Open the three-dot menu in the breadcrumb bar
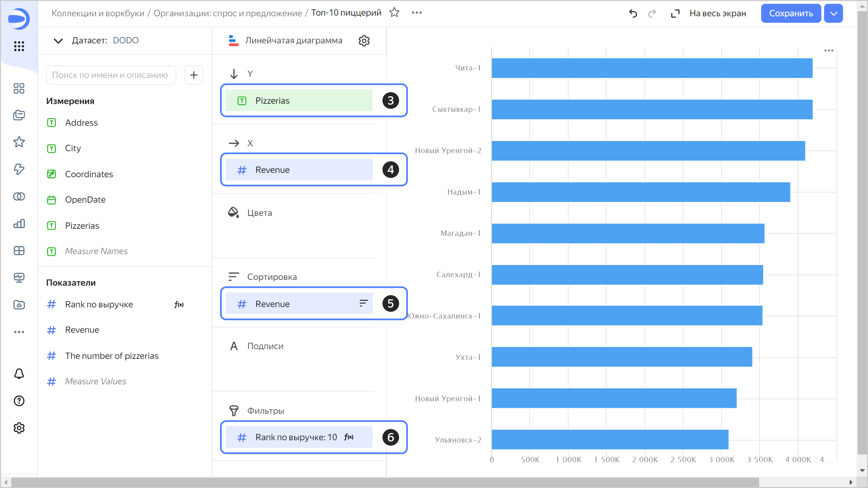The height and width of the screenshot is (488, 868). click(417, 13)
